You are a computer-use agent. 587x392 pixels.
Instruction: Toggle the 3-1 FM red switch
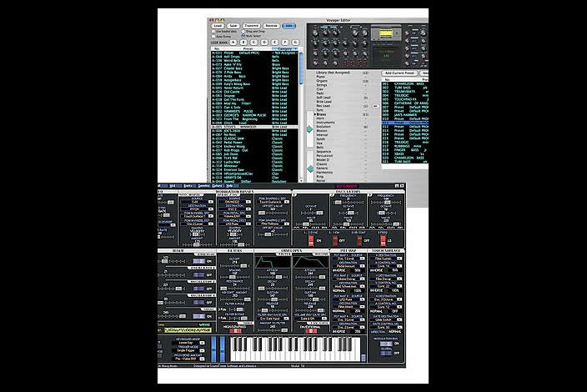335,240
